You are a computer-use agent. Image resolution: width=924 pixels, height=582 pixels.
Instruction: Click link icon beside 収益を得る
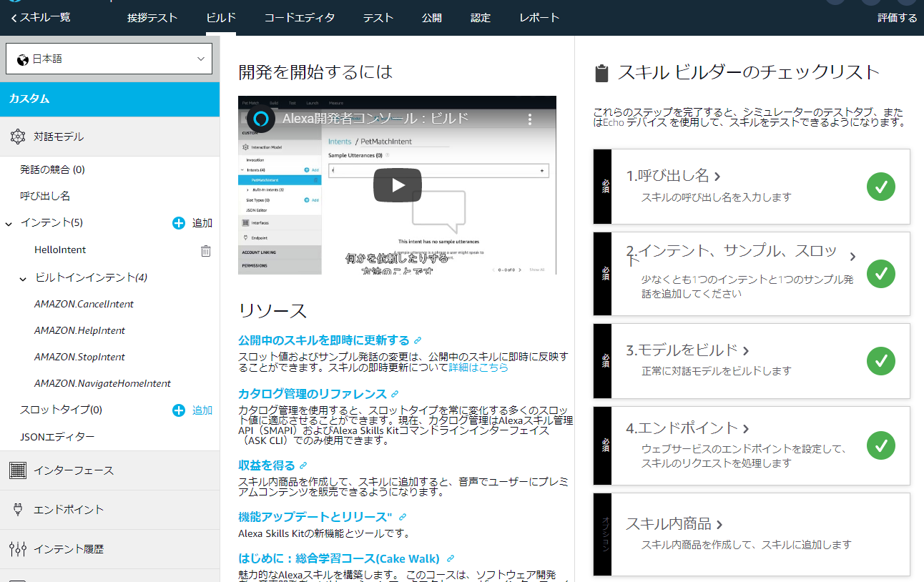[x=303, y=466]
